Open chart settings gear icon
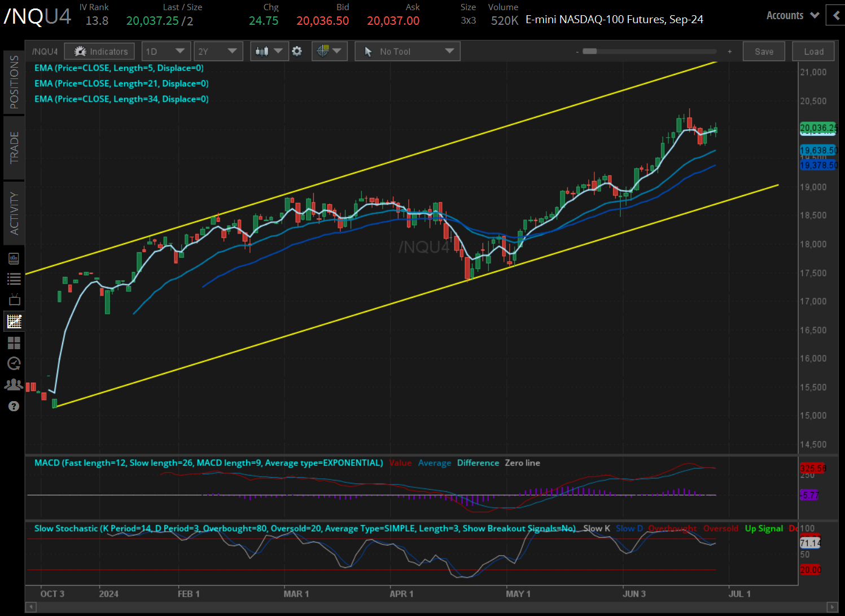845x616 pixels. point(297,51)
